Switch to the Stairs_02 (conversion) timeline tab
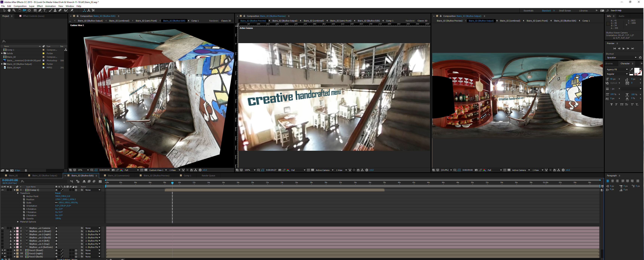Image resolution: width=644 pixels, height=260 pixels. coord(118,176)
